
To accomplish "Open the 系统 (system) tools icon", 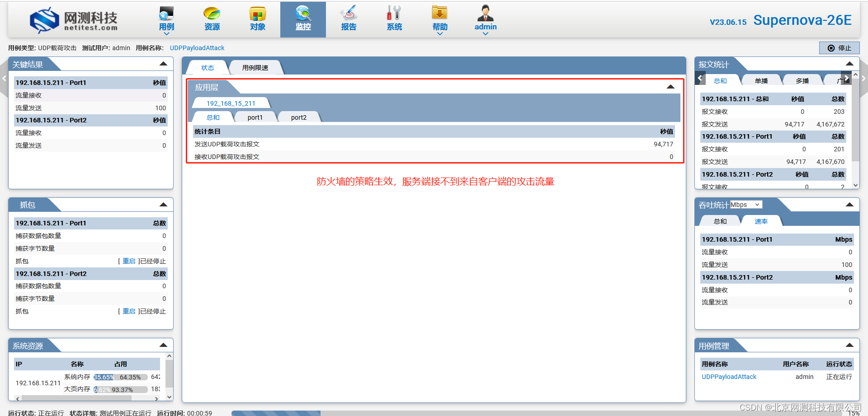I will click(394, 14).
